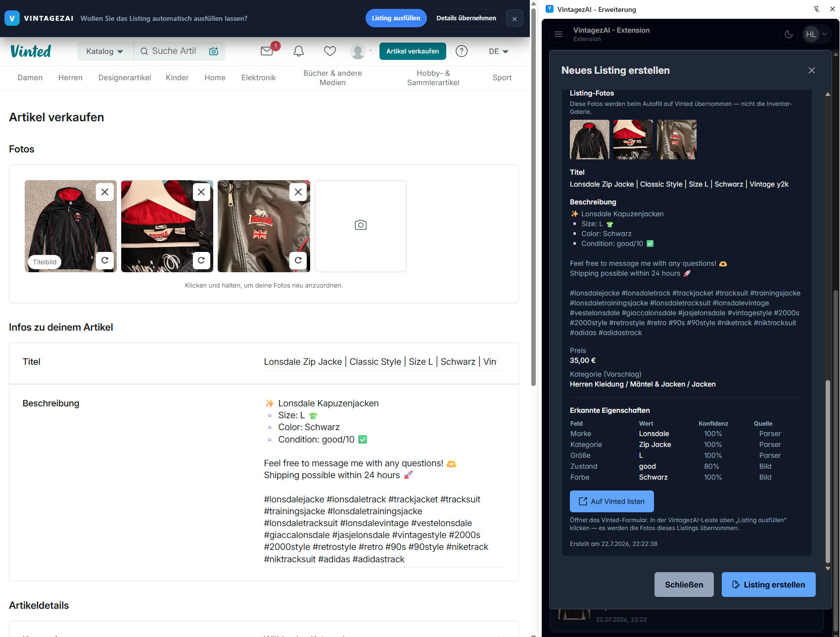
Task: Open the Vinted inbox messages icon
Action: pos(267,51)
